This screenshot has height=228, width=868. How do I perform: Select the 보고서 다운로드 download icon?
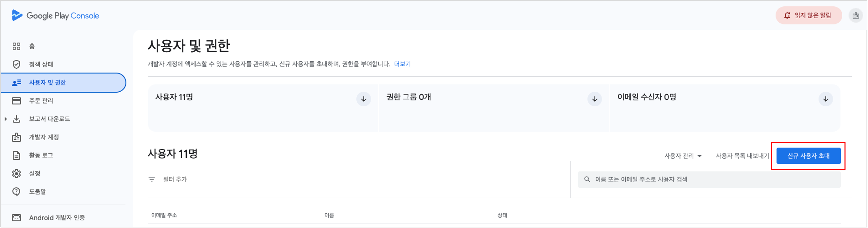point(16,119)
